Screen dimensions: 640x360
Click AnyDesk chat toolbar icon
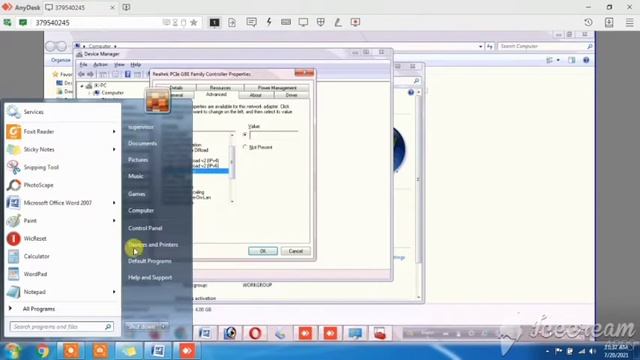point(251,22)
